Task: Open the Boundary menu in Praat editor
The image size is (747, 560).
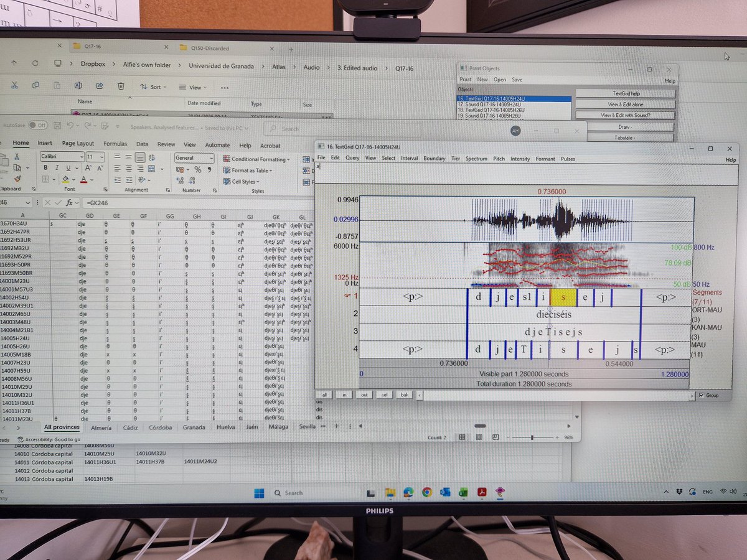Action: 435,159
